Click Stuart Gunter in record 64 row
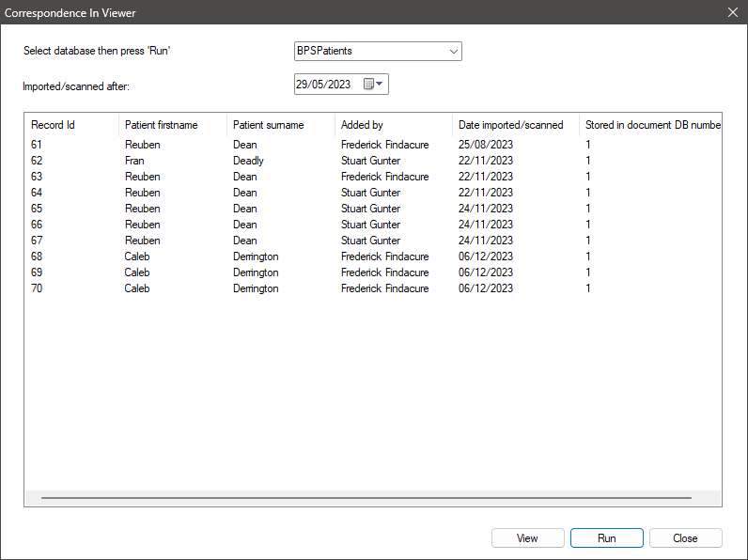Screen dimensions: 748x560 [x=370, y=193]
